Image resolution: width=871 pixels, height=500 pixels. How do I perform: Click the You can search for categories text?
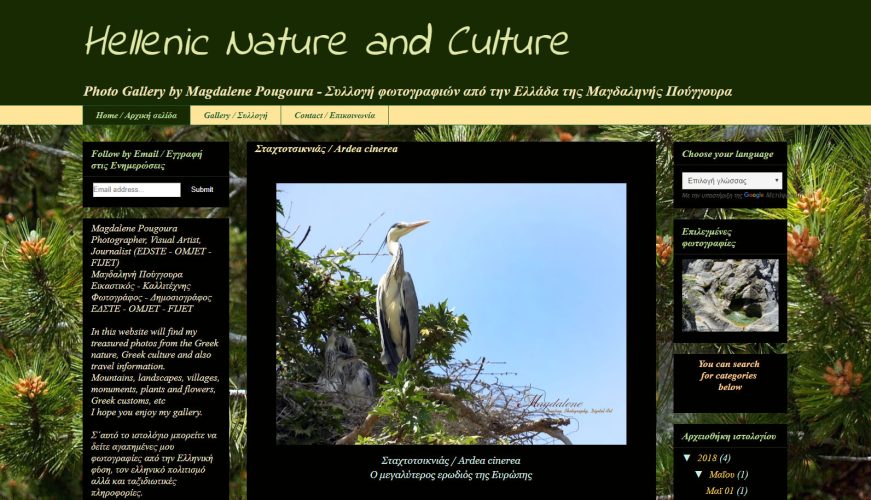(729, 376)
